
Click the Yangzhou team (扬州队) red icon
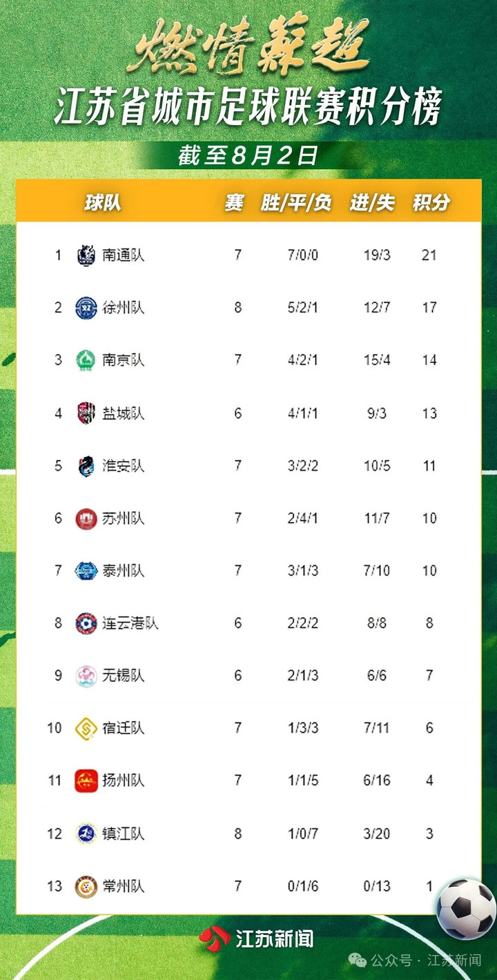86,781
